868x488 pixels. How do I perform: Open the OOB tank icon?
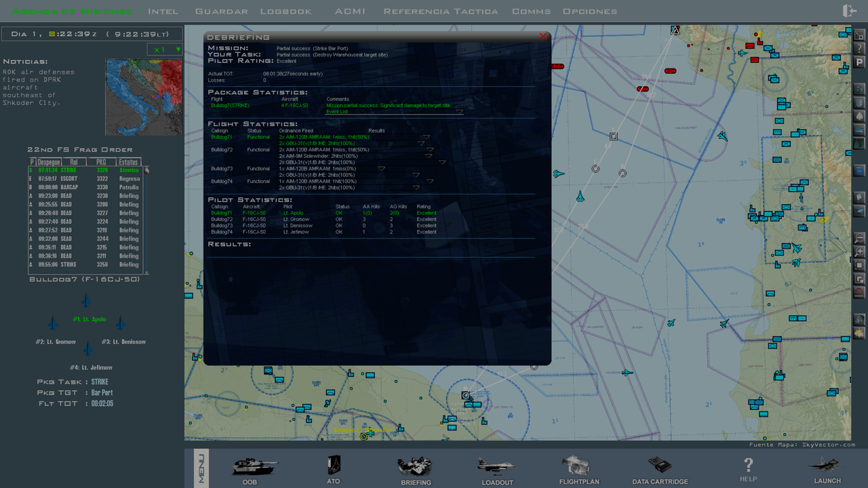pos(255,466)
